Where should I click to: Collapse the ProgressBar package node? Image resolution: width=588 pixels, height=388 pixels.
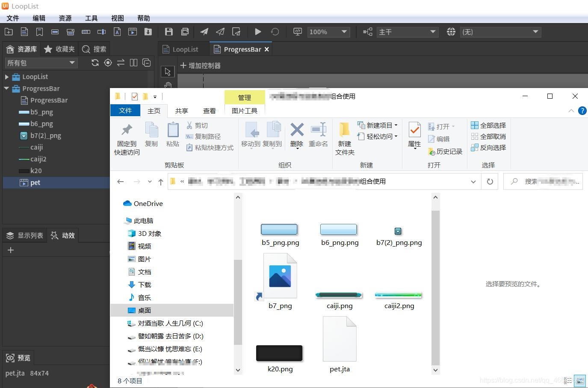pos(7,88)
